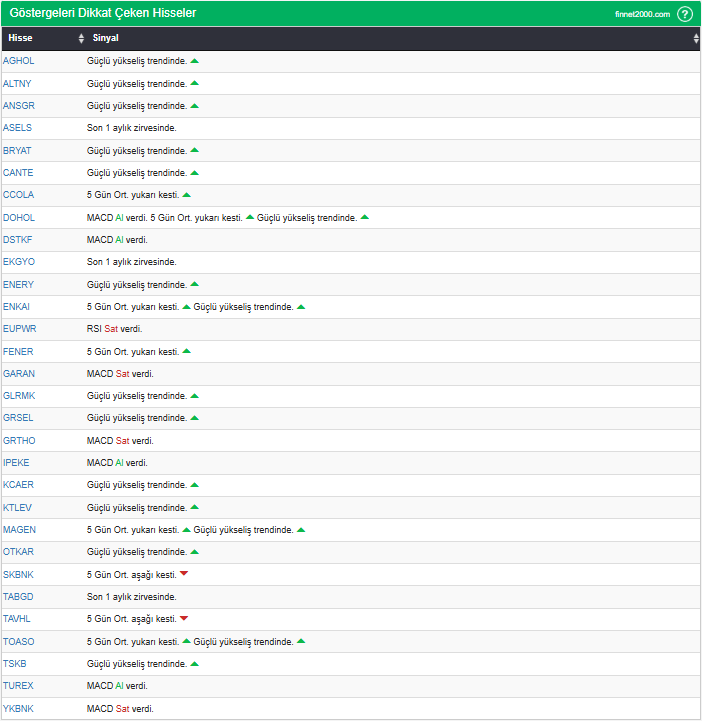The image size is (702, 721).
Task: Click green up arrow in CCOLA row
Action: pos(187,195)
